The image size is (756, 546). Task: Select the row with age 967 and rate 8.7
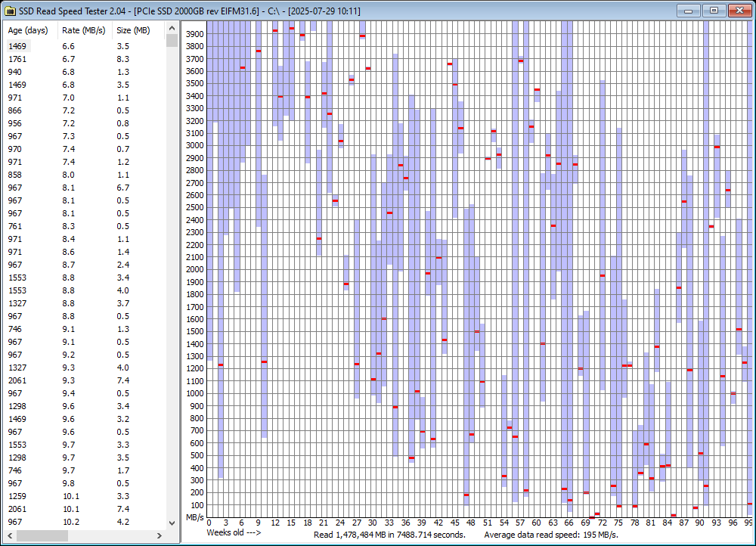(x=85, y=265)
